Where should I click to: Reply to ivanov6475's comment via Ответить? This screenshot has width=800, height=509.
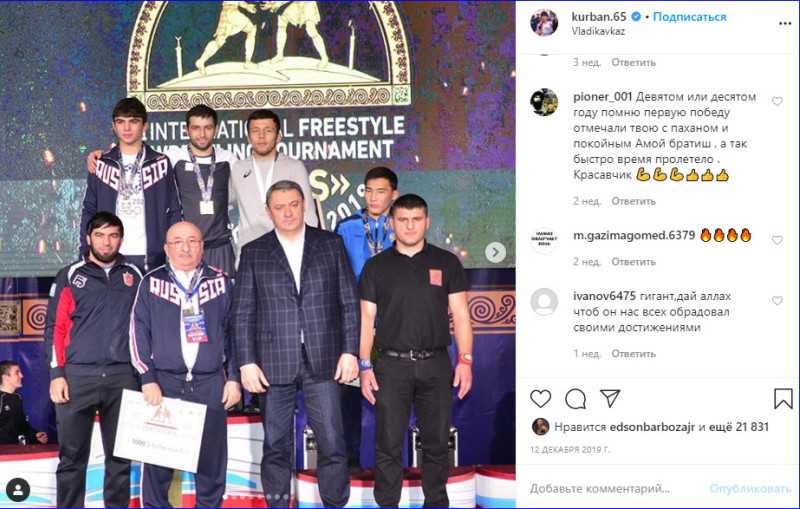pos(634,353)
